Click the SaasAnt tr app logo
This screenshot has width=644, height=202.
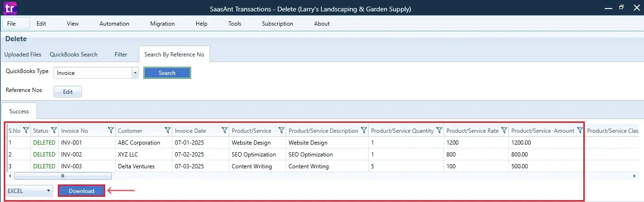pos(9,8)
